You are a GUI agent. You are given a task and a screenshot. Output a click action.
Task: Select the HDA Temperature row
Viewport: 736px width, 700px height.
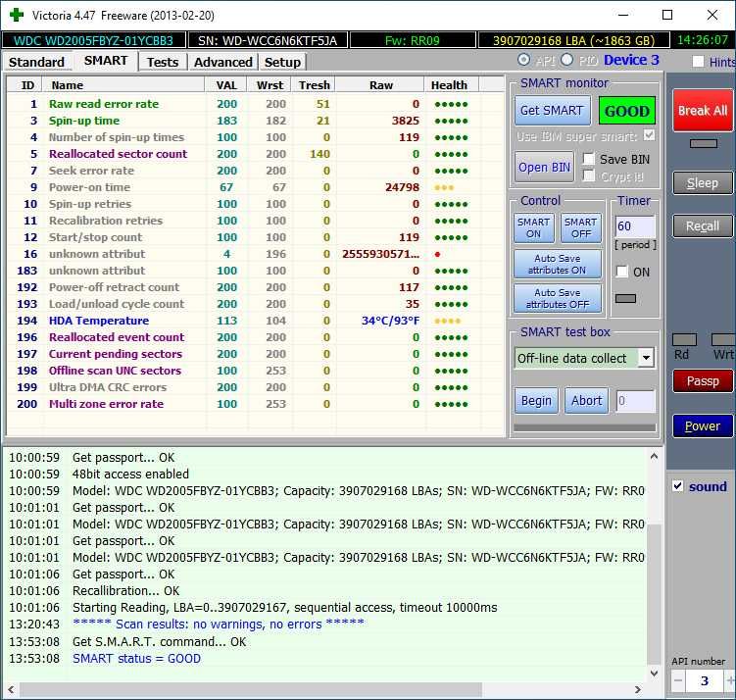tap(256, 321)
